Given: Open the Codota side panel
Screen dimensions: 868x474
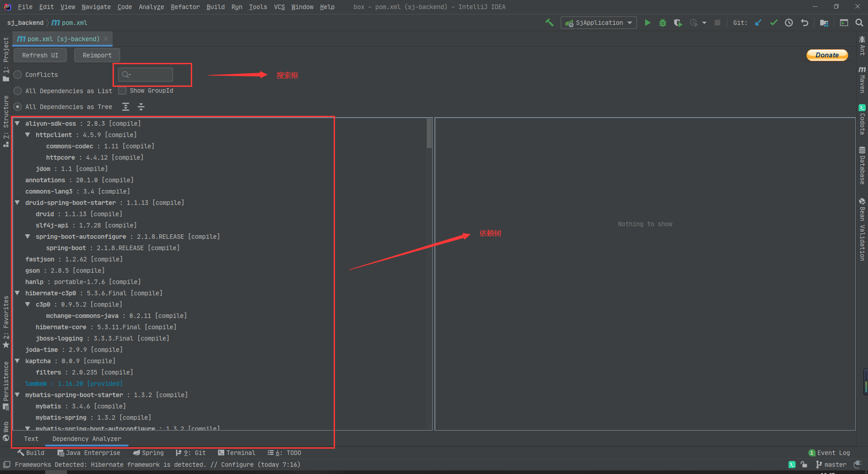Looking at the screenshot, I should click(862, 119).
